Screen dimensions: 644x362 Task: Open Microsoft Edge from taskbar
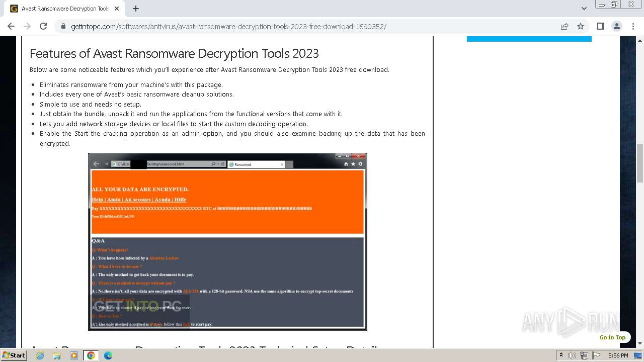108,355
